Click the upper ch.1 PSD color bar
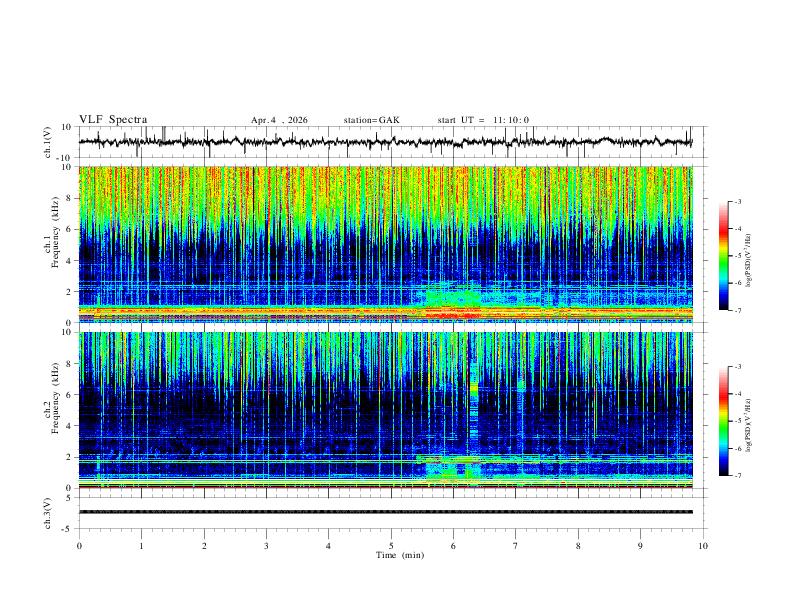 [x=724, y=256]
